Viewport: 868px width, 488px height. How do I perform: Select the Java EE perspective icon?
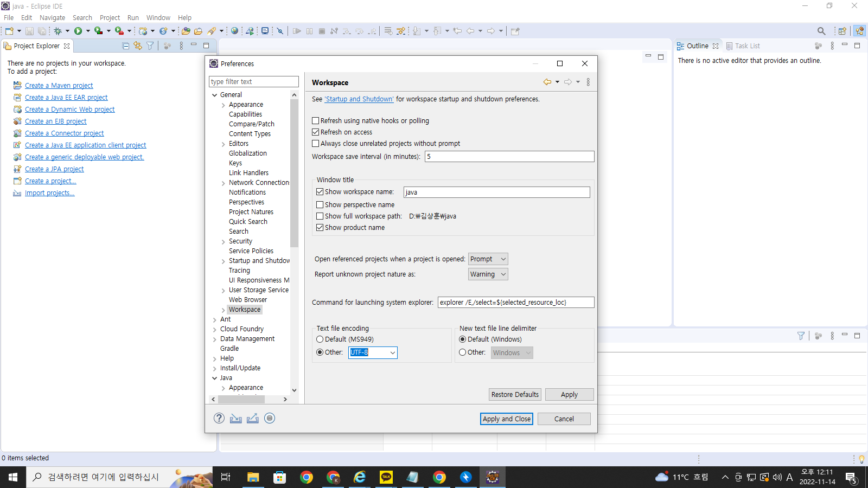coord(859,31)
